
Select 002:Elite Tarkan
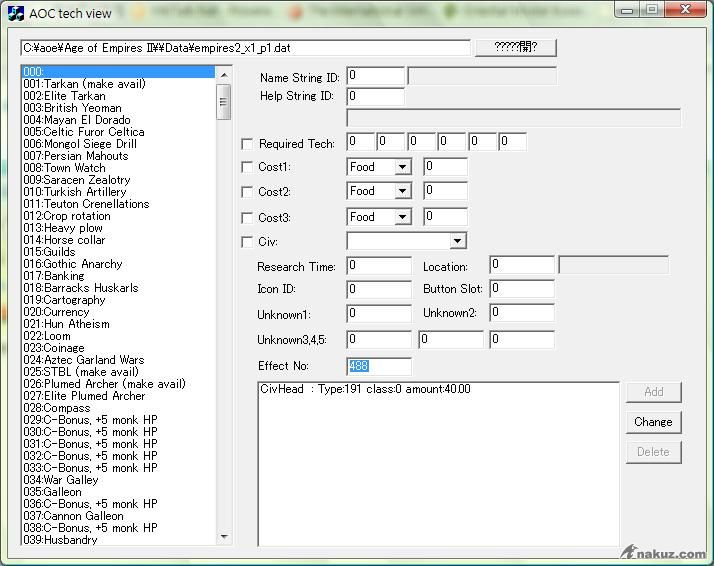pyautogui.click(x=118, y=96)
